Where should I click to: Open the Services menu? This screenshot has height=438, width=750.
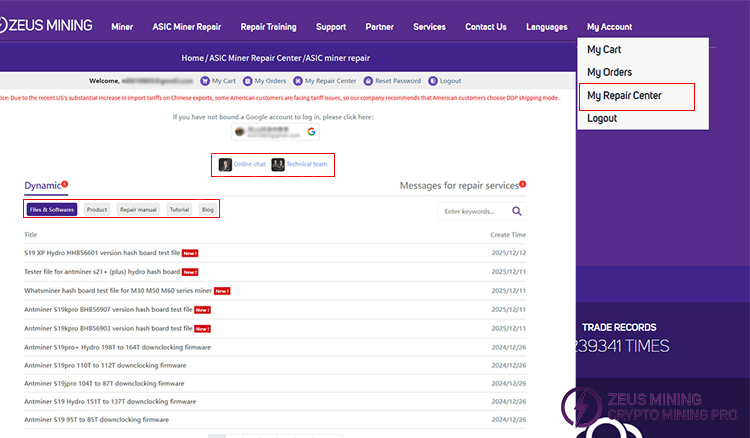429,27
